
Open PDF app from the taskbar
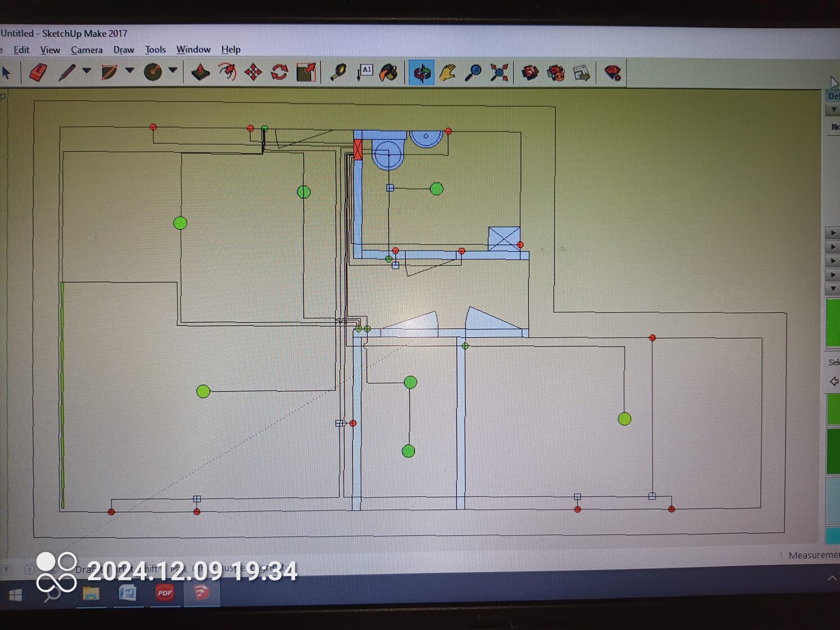[164, 593]
